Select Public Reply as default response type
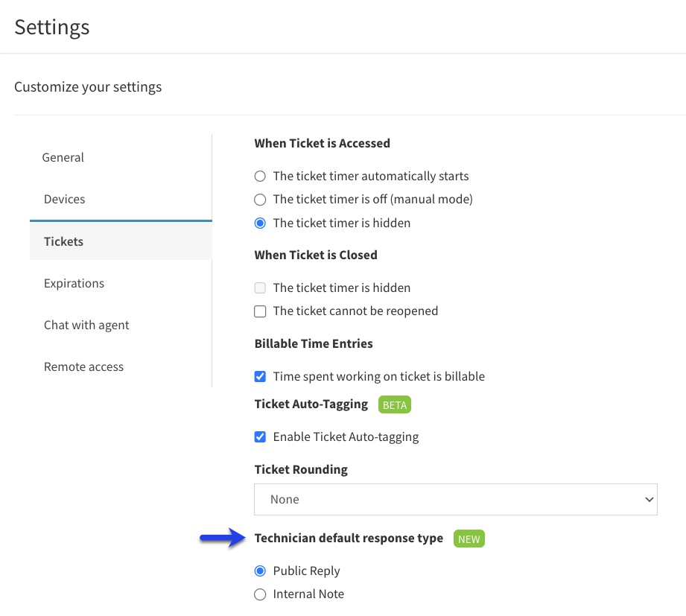 (x=260, y=571)
